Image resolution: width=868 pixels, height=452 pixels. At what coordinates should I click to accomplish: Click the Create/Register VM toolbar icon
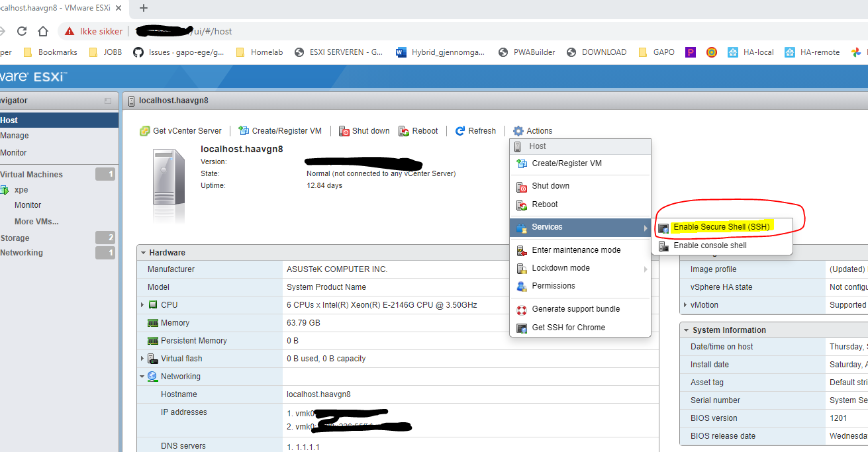pyautogui.click(x=244, y=130)
